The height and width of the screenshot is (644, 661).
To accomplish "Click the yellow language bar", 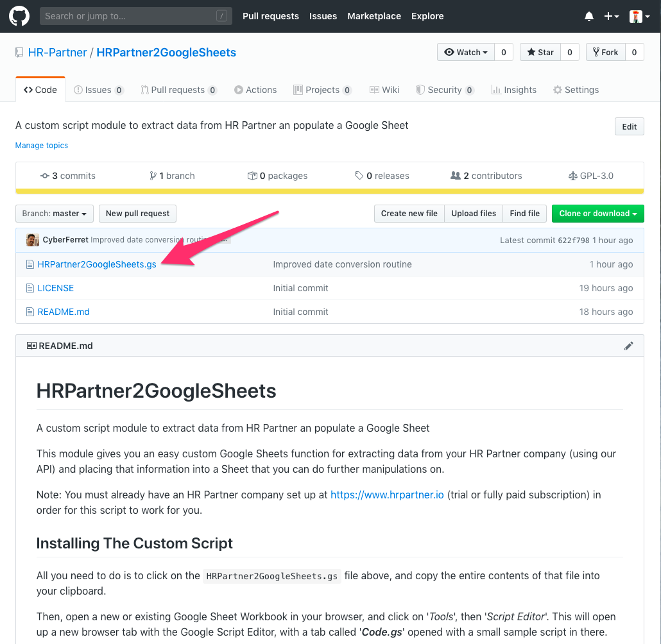I will (x=330, y=191).
